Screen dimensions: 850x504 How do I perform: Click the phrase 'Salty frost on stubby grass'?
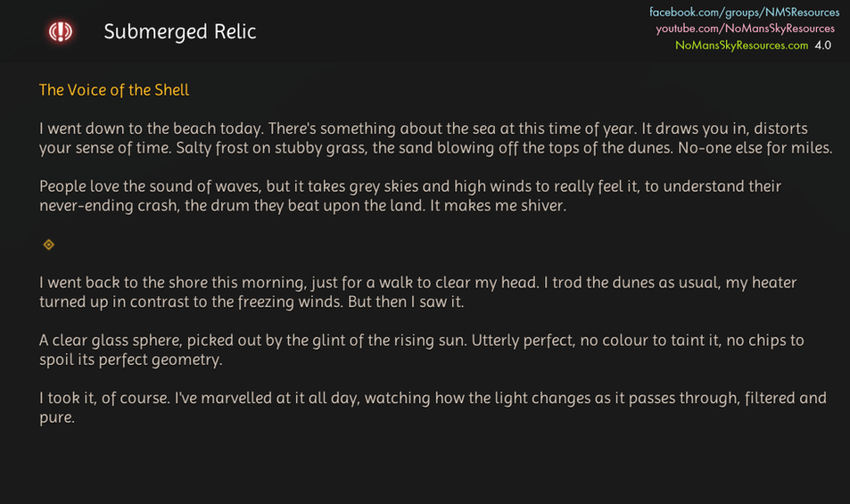tap(189, 148)
